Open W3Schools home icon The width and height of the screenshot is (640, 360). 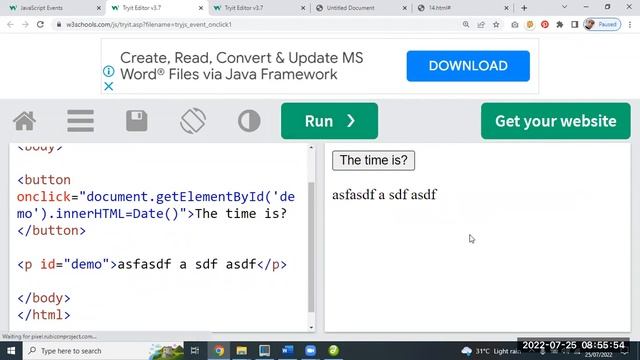pos(24,121)
